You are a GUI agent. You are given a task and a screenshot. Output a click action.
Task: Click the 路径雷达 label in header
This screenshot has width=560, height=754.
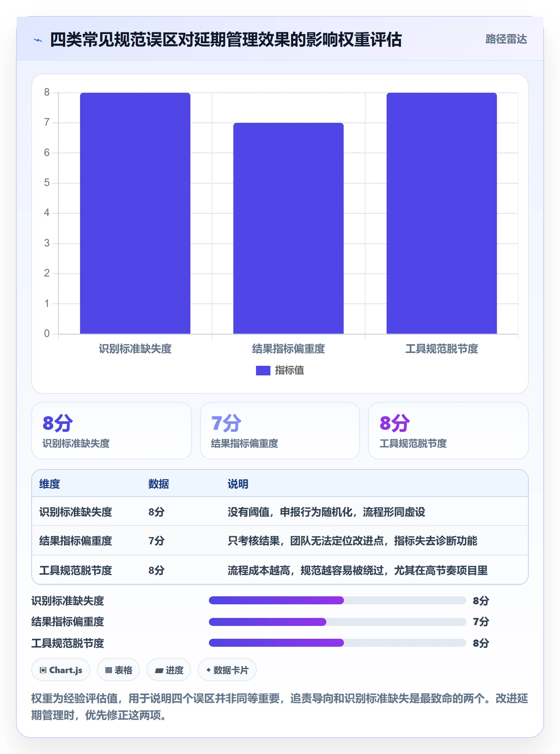506,39
